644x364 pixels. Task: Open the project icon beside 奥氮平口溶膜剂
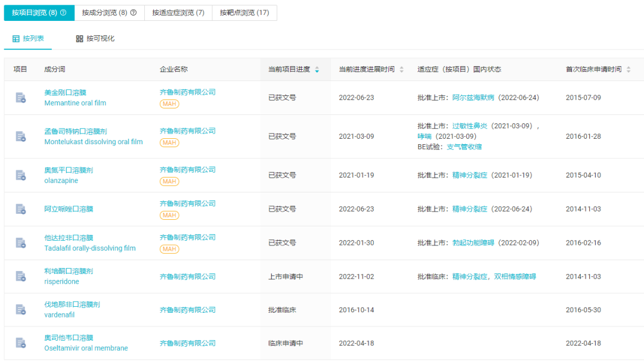click(x=20, y=175)
